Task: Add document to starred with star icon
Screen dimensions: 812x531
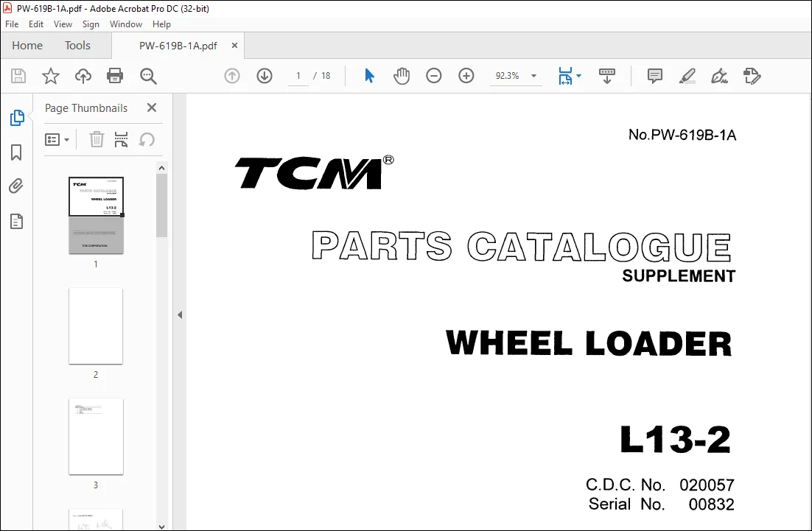Action: point(51,76)
